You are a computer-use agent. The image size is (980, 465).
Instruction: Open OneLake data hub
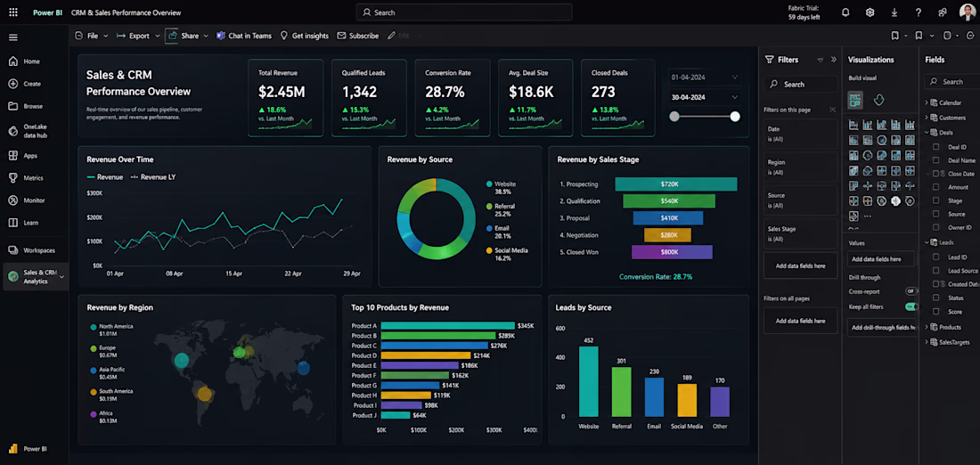[x=28, y=131]
